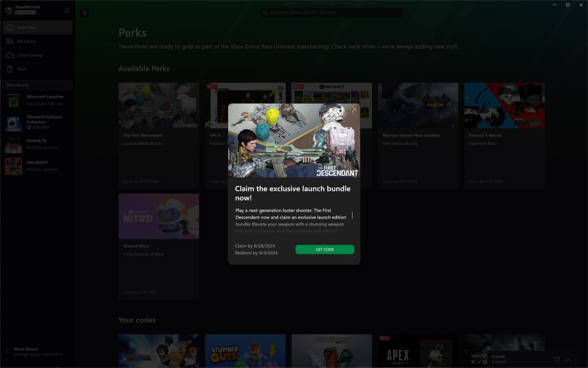Click the GET CODE button

pyautogui.click(x=325, y=249)
